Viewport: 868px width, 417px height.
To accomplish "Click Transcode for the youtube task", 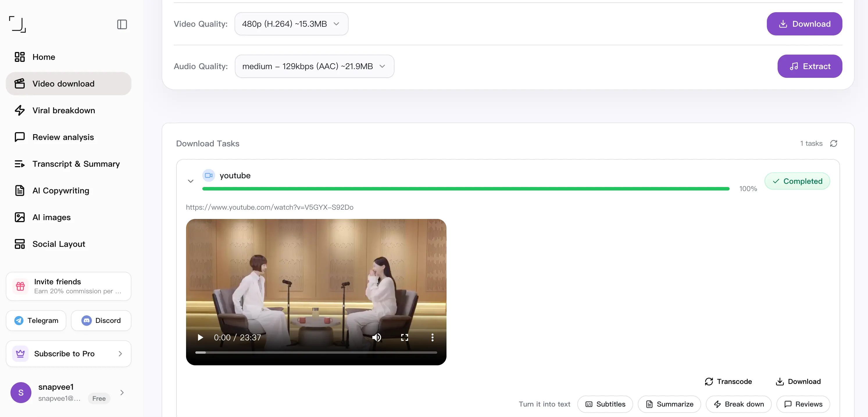I will tap(728, 381).
